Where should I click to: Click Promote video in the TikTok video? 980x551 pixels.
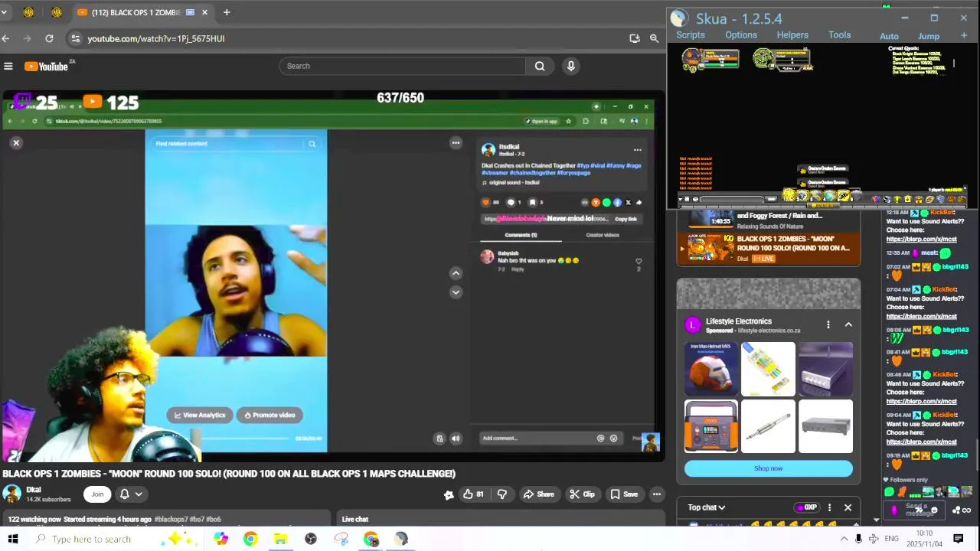pyautogui.click(x=270, y=415)
